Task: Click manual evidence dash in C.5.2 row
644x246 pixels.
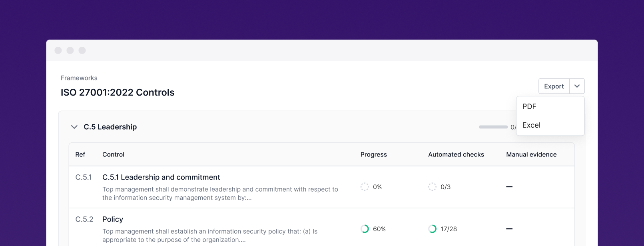Action: coord(509,229)
